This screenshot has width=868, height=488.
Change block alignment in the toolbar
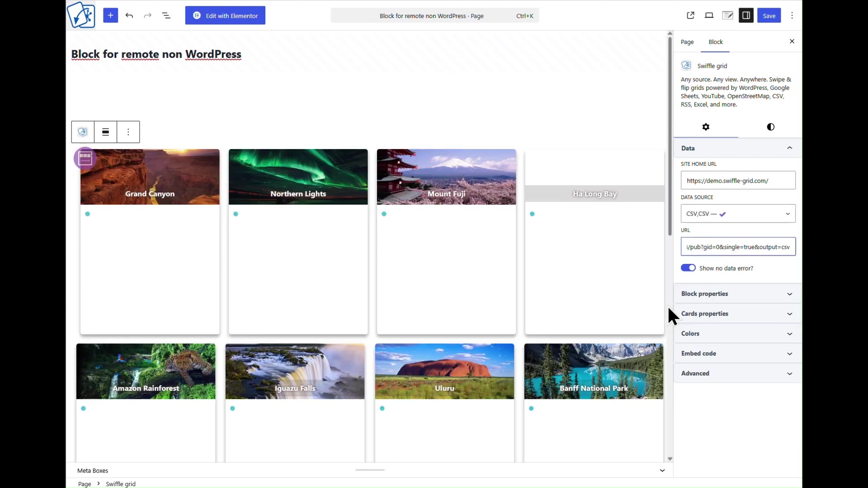click(x=105, y=132)
